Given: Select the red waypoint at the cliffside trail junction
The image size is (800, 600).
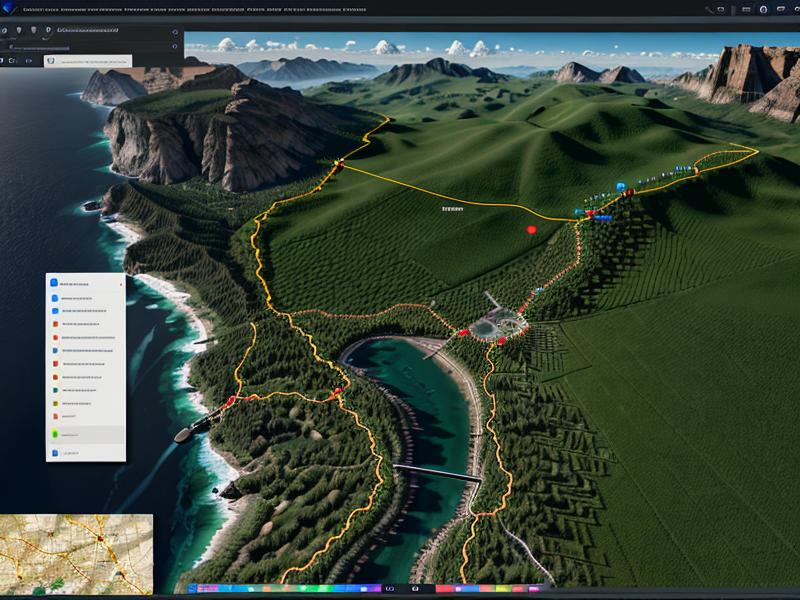Looking at the screenshot, I should coord(338,162).
